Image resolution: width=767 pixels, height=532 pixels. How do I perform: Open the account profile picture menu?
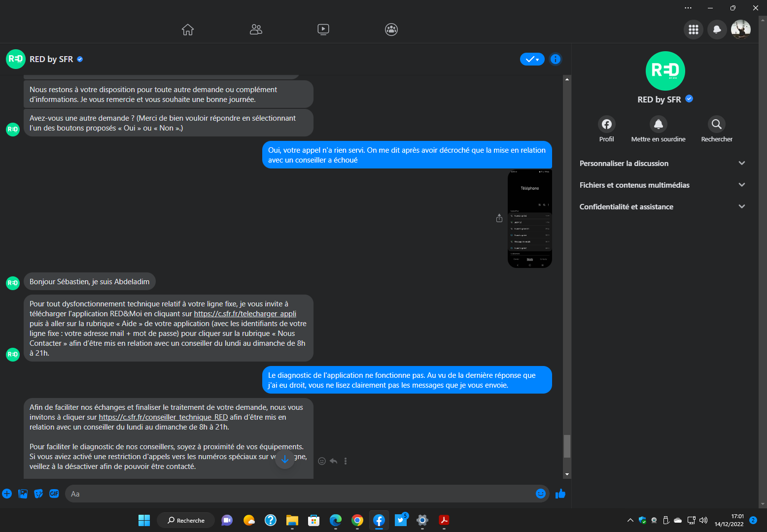[x=741, y=30]
